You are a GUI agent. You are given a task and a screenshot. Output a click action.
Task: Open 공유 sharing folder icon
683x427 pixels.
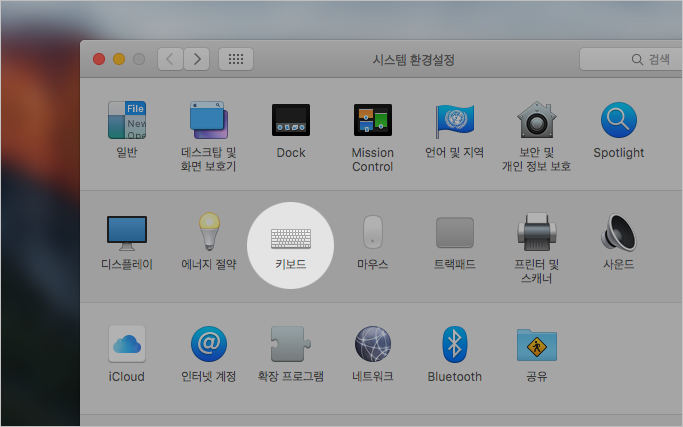pos(537,345)
